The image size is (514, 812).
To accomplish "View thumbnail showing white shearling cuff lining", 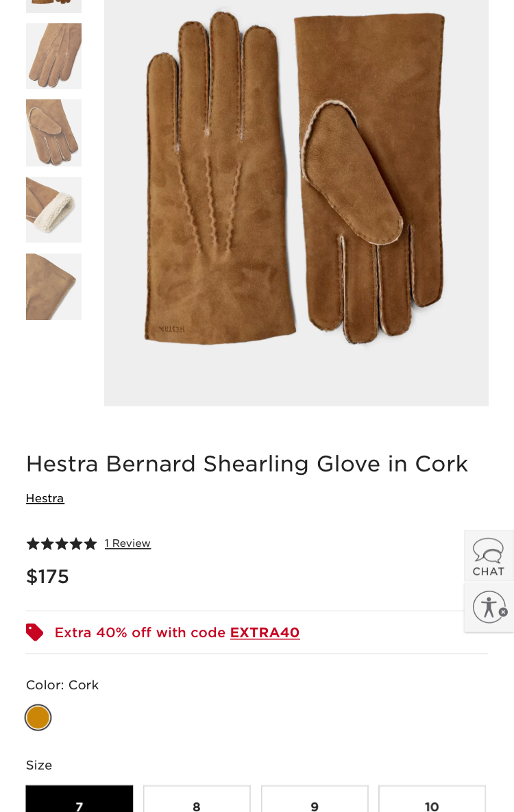I will coord(53,210).
